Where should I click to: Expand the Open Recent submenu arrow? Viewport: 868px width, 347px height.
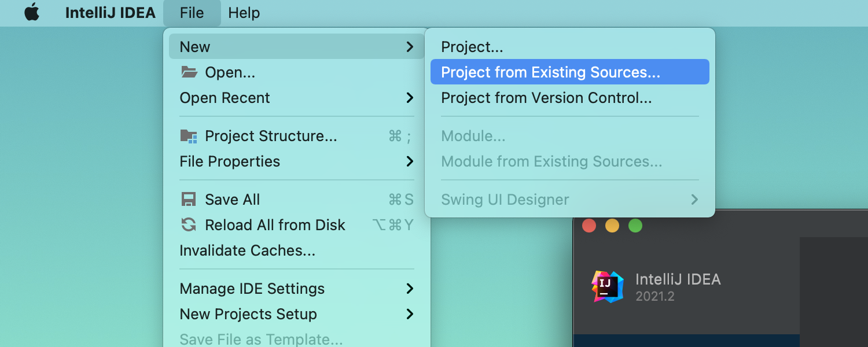tap(410, 98)
